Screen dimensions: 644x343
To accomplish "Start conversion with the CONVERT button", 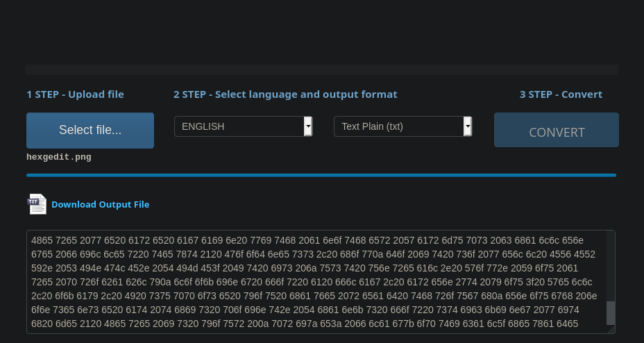I will [x=557, y=131].
